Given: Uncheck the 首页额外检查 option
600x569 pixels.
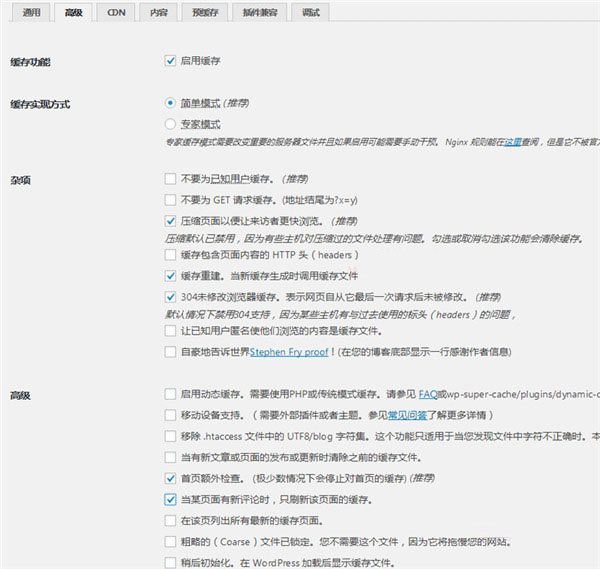Looking at the screenshot, I should click(170, 477).
